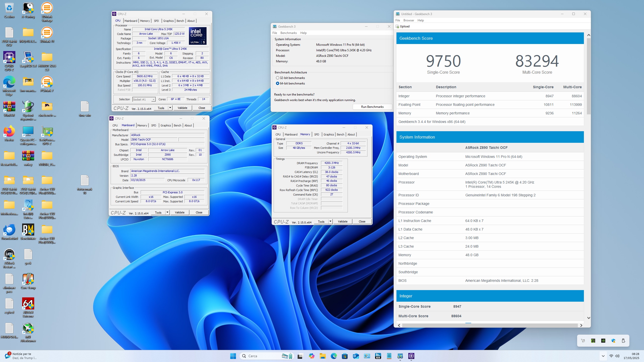The width and height of the screenshot is (644, 362).
Task: Open the Cestino recycle bin icon
Action: coord(9,10)
